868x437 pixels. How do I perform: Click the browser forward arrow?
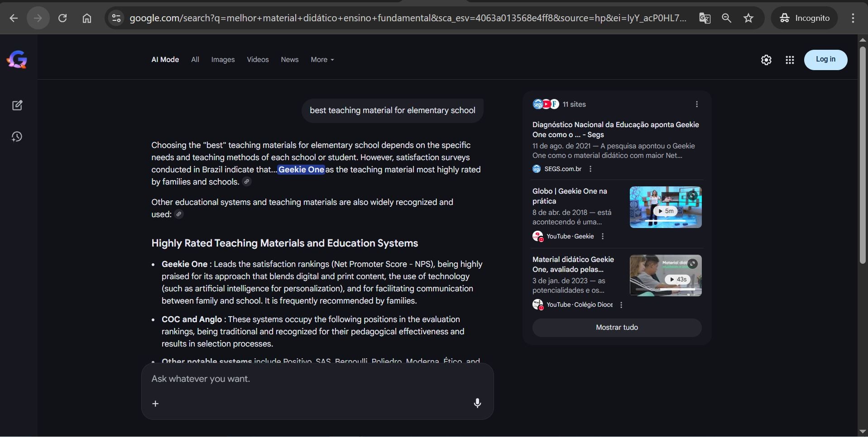(38, 18)
